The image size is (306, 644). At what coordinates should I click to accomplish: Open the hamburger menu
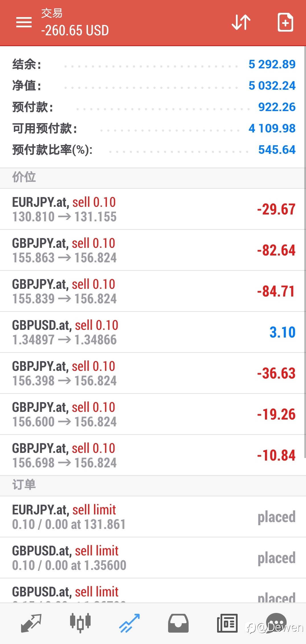click(24, 22)
